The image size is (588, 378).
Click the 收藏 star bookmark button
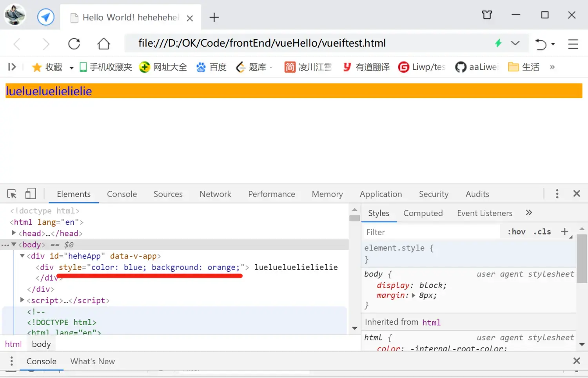(x=47, y=67)
